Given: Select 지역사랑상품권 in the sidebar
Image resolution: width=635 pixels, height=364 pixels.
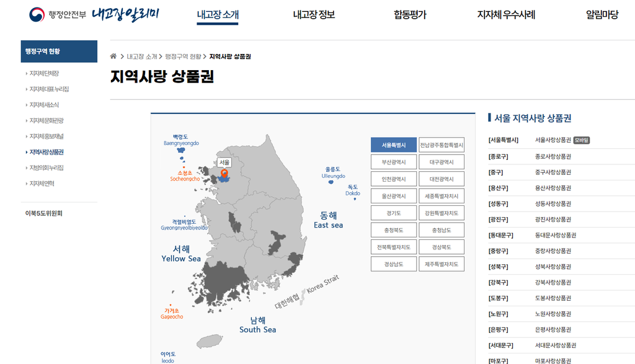Looking at the screenshot, I should pos(47,153).
